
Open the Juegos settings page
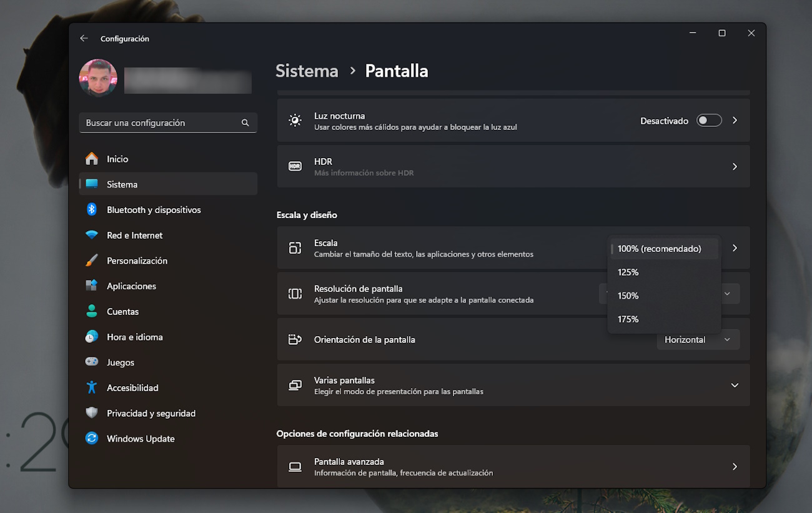(x=168, y=362)
